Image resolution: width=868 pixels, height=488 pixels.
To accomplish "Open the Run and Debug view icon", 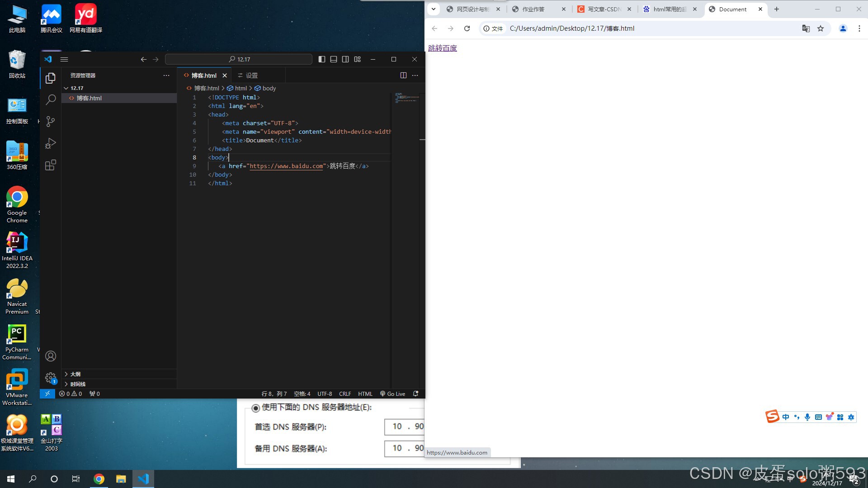I will [x=51, y=143].
